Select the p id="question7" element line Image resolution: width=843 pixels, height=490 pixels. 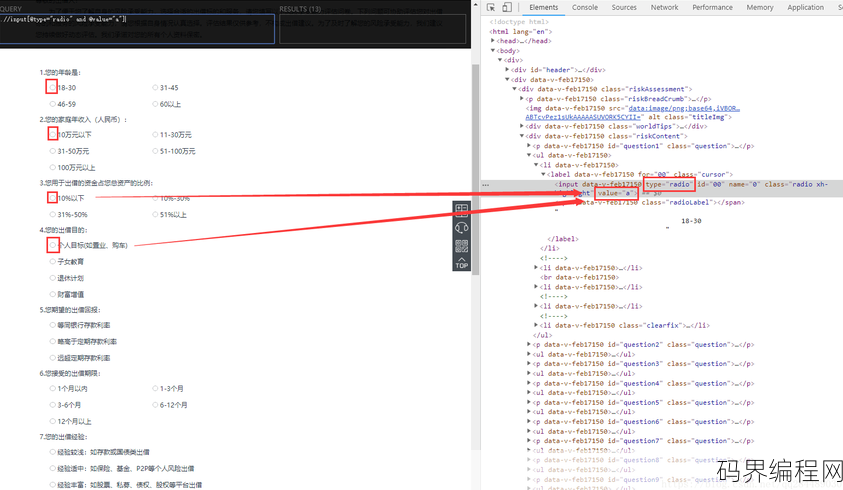tap(643, 441)
